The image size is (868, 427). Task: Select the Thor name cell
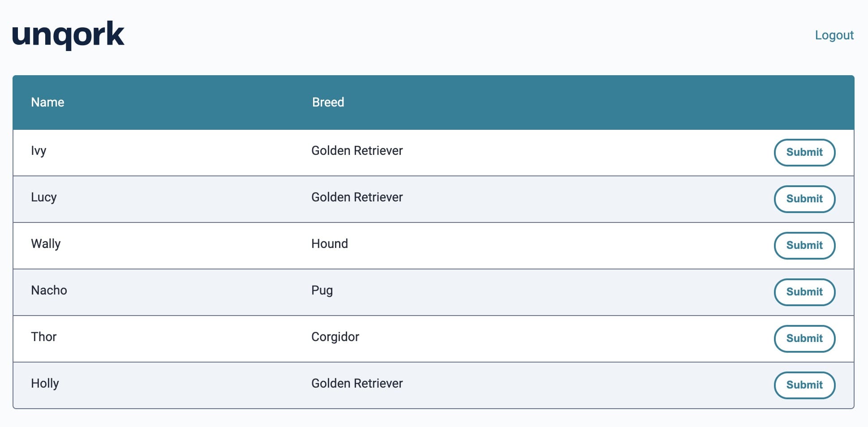pyautogui.click(x=44, y=337)
